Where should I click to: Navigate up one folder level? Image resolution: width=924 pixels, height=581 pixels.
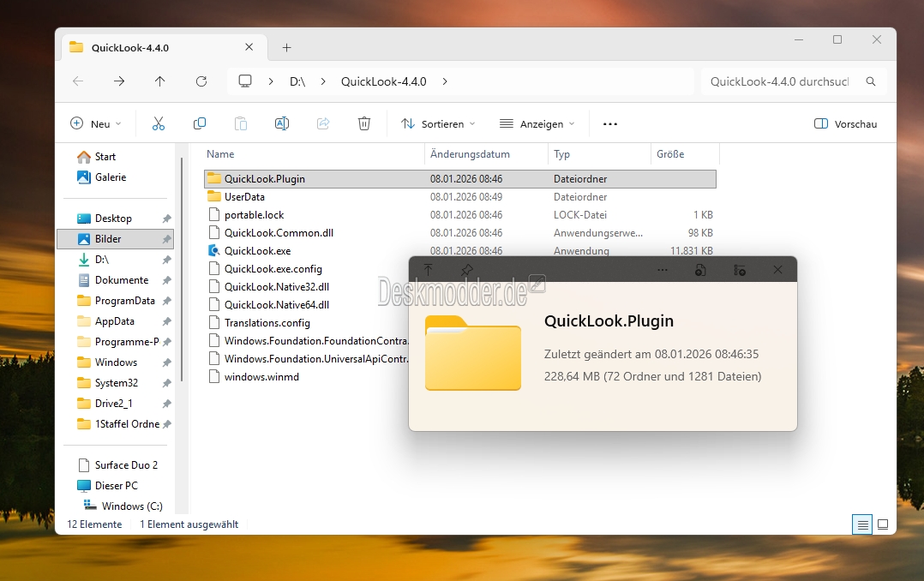coord(160,81)
